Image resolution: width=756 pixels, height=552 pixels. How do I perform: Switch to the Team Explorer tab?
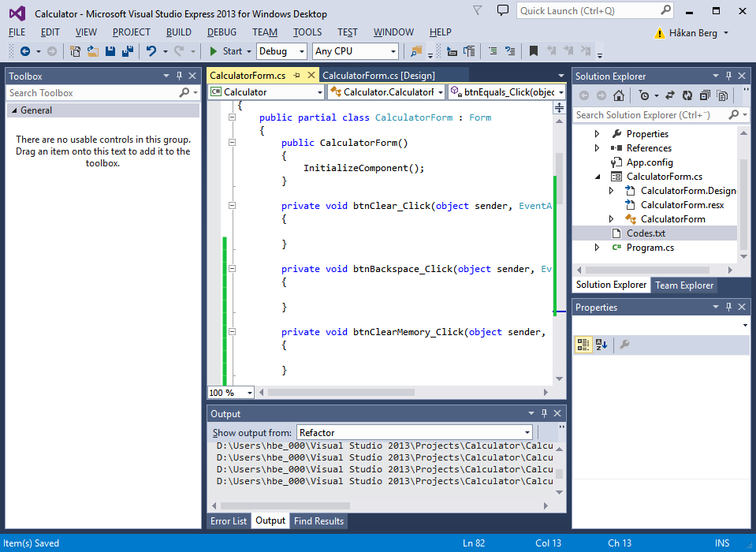click(x=684, y=285)
